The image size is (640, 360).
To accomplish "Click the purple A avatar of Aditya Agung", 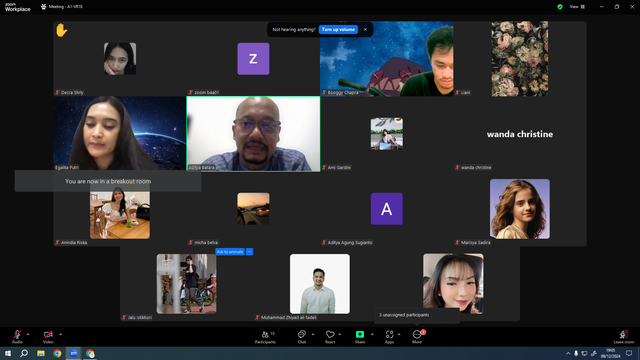I will click(x=387, y=209).
